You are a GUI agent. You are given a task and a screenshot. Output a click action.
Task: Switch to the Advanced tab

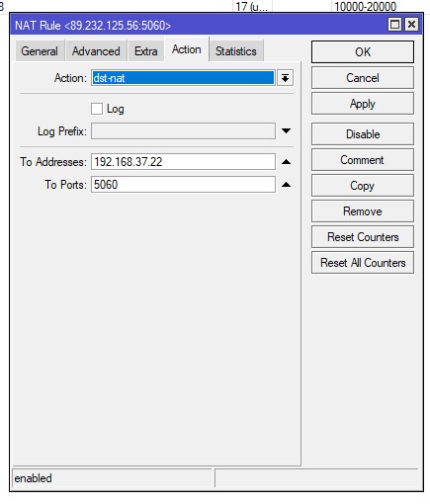point(96,51)
